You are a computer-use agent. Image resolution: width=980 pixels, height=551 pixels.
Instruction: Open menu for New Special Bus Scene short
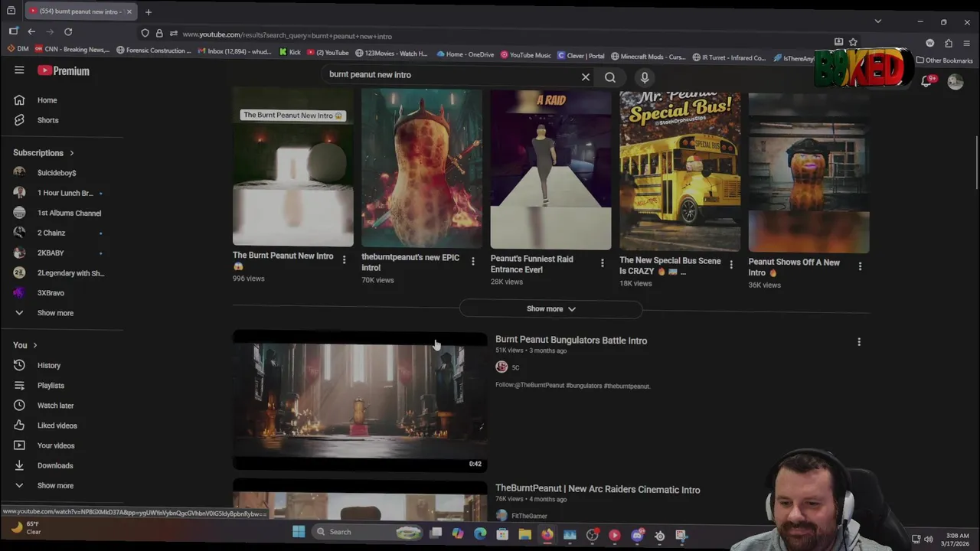(730, 265)
